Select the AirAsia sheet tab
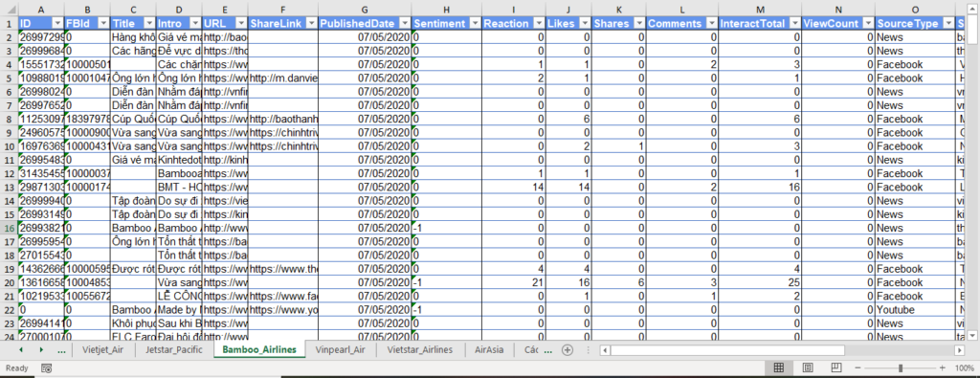This screenshot has width=980, height=378. tap(489, 350)
